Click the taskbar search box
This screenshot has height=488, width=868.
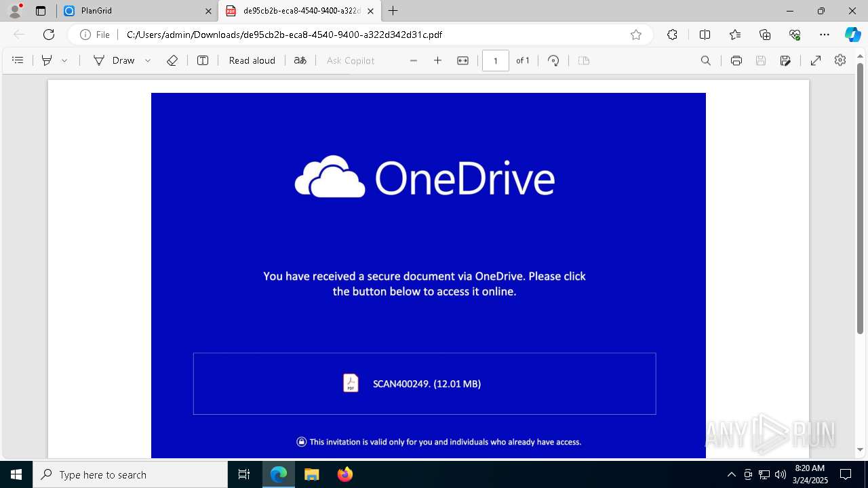pos(130,474)
